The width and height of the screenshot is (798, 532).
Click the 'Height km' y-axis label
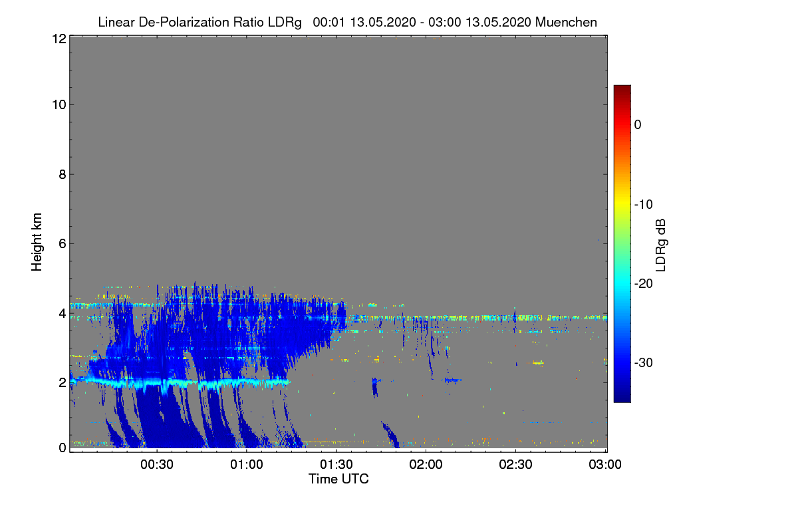(x=37, y=243)
